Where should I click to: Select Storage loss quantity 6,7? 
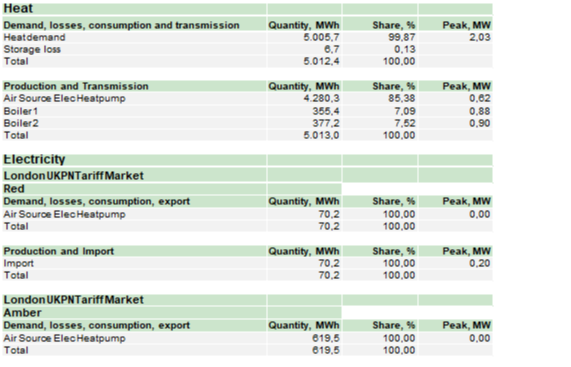coord(332,49)
